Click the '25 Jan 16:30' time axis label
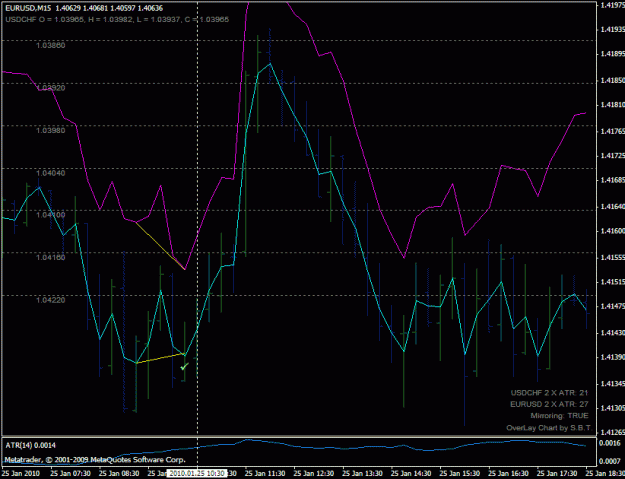The height and width of the screenshot is (479, 625). click(508, 473)
